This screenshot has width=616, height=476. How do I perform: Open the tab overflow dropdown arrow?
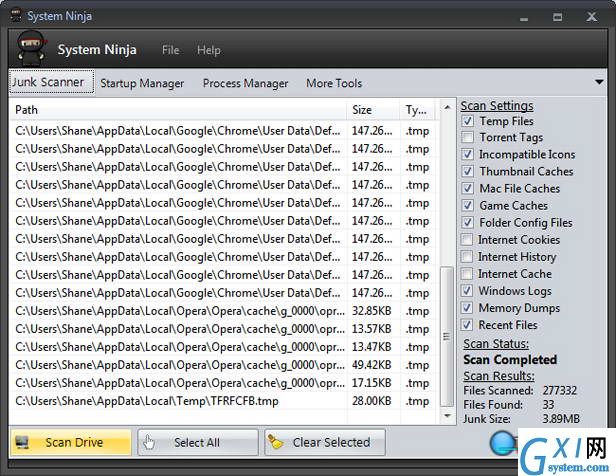point(599,82)
